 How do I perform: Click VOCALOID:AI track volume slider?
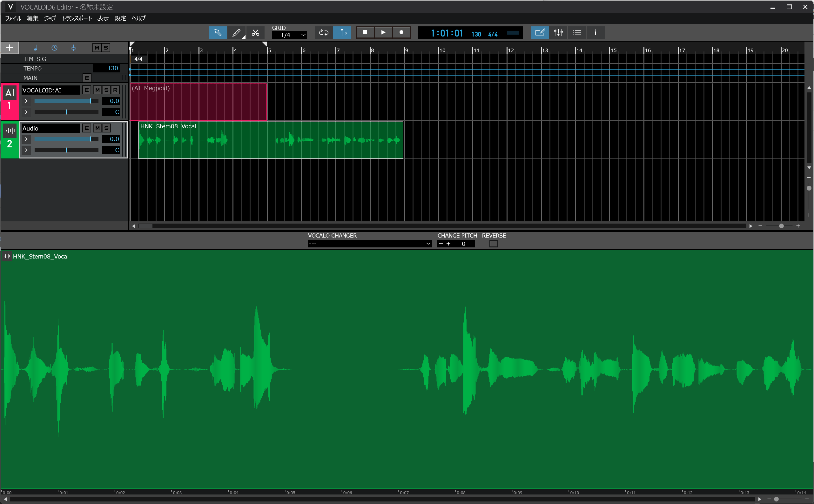[x=66, y=101]
